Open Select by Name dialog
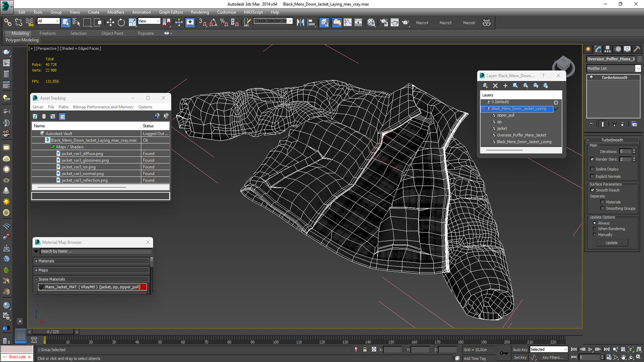Image resolution: width=644 pixels, height=362 pixels. coord(76,22)
